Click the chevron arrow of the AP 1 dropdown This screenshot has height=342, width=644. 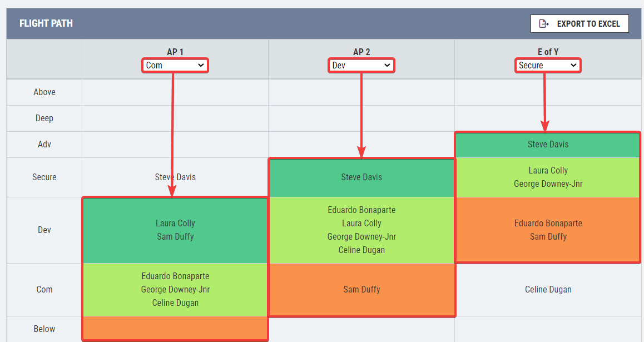201,65
